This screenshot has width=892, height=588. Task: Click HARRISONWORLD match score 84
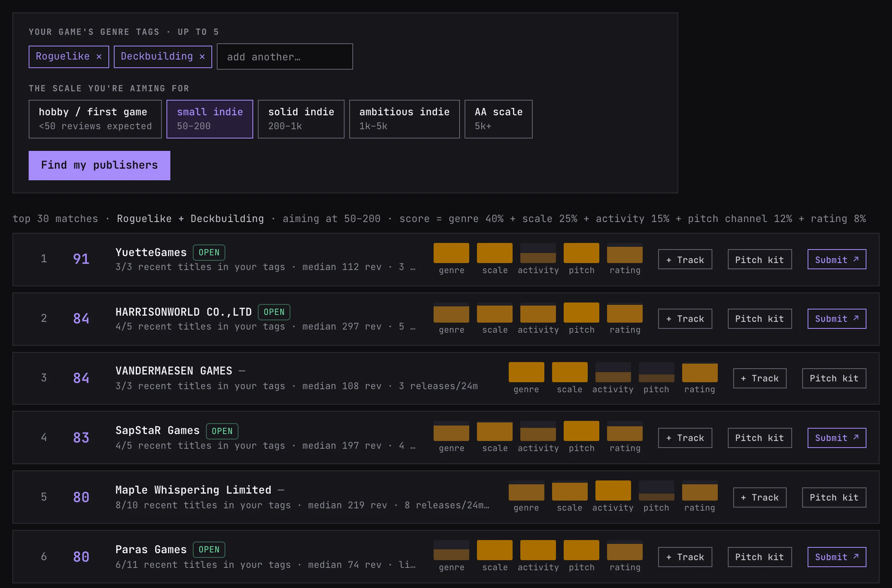[81, 319]
